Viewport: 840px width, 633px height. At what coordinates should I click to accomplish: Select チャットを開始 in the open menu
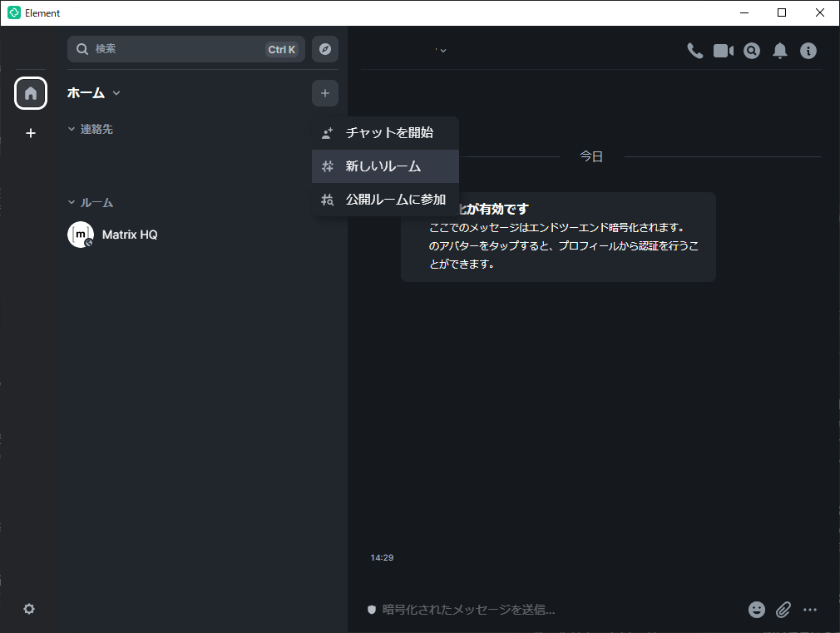[x=385, y=132]
